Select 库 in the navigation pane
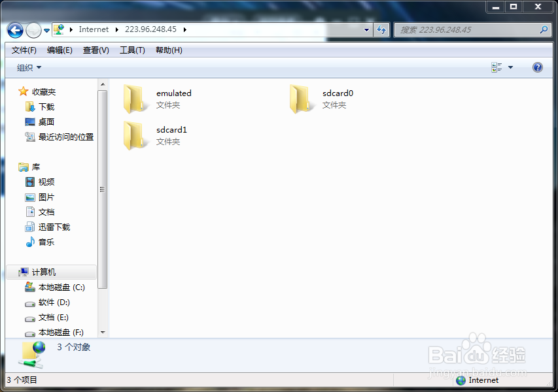558x392 pixels. point(36,167)
